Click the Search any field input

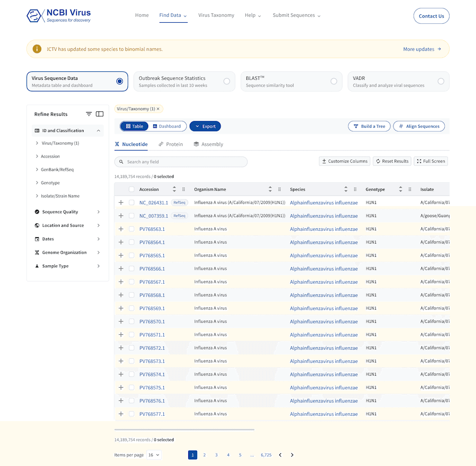[x=181, y=162]
